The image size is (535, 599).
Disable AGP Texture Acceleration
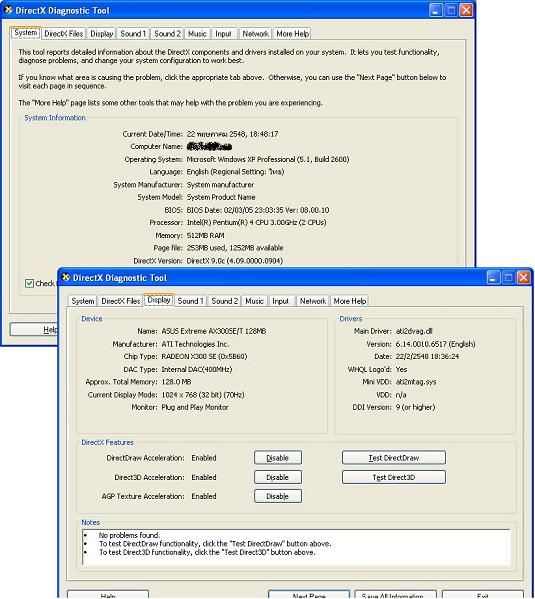pos(278,496)
